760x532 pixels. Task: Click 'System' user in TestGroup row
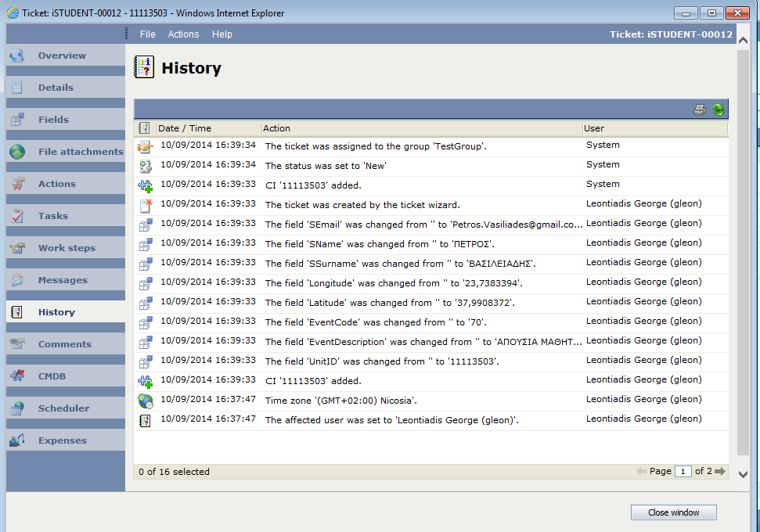pyautogui.click(x=603, y=145)
